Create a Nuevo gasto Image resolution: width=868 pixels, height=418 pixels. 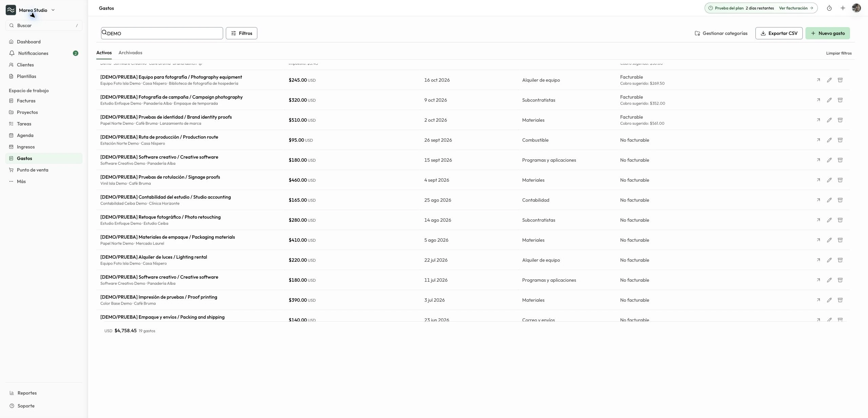click(x=827, y=33)
